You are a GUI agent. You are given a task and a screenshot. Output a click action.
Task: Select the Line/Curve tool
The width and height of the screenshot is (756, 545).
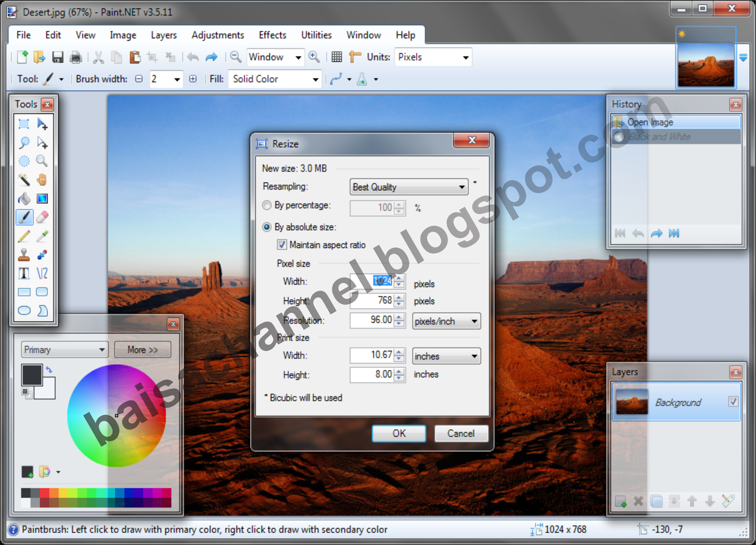click(42, 273)
